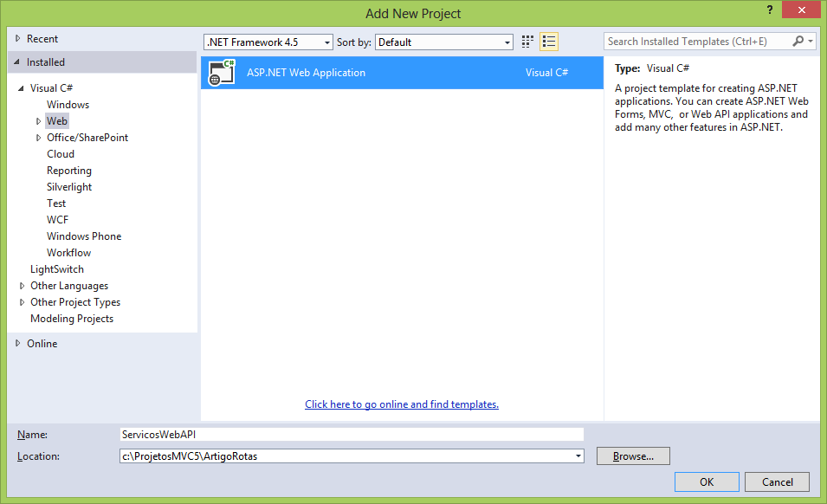
Task: Open the Help question mark button
Action: click(x=770, y=10)
